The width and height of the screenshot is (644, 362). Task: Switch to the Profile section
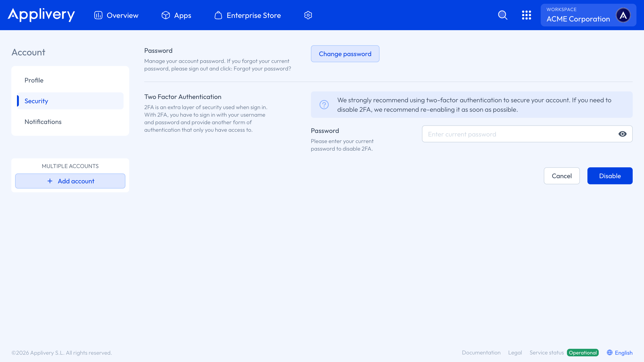coord(34,80)
